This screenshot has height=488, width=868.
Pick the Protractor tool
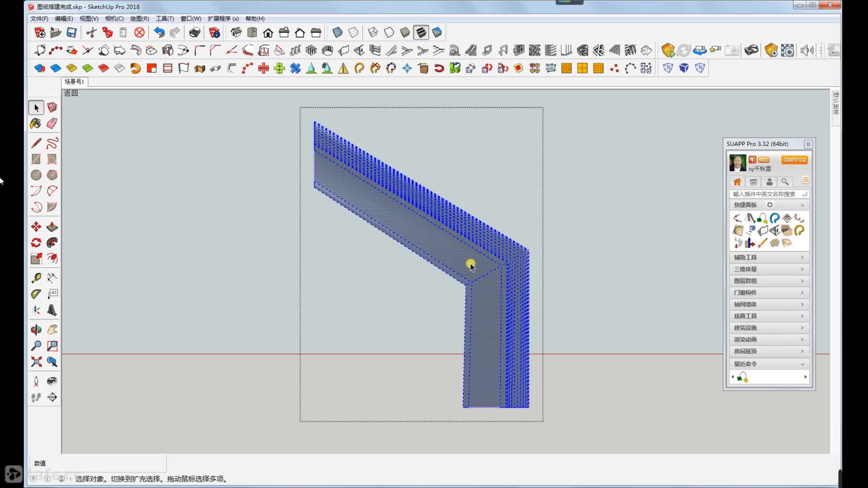click(x=36, y=294)
